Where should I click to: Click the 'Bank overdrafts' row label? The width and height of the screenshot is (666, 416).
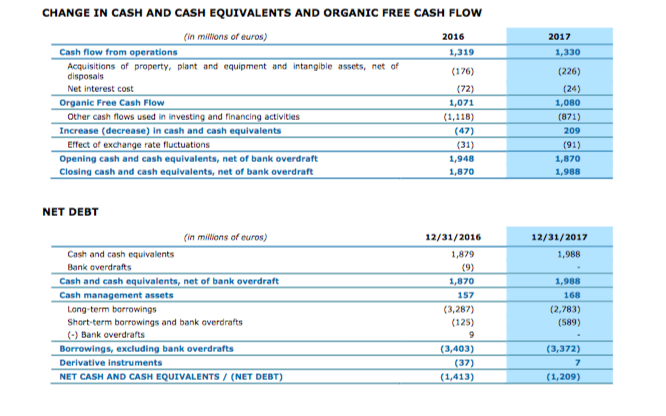[x=99, y=267]
